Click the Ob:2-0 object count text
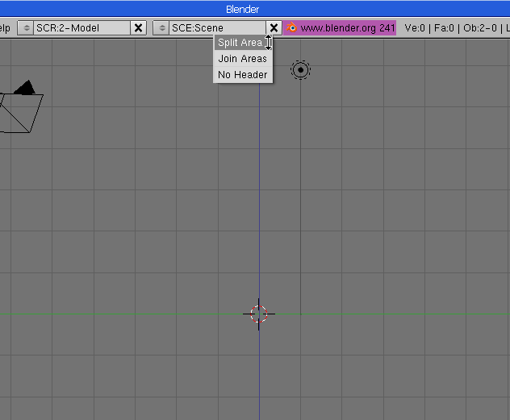The width and height of the screenshot is (510, 420). [480, 28]
